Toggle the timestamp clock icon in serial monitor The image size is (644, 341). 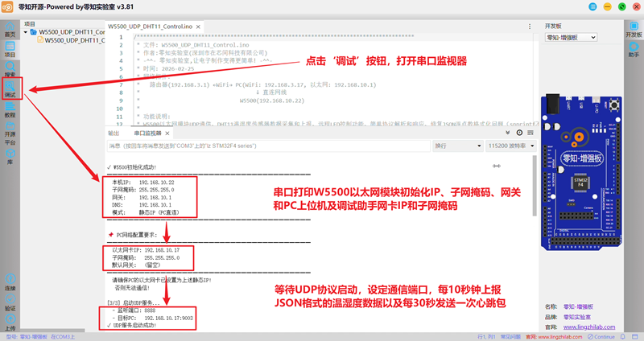point(519,133)
